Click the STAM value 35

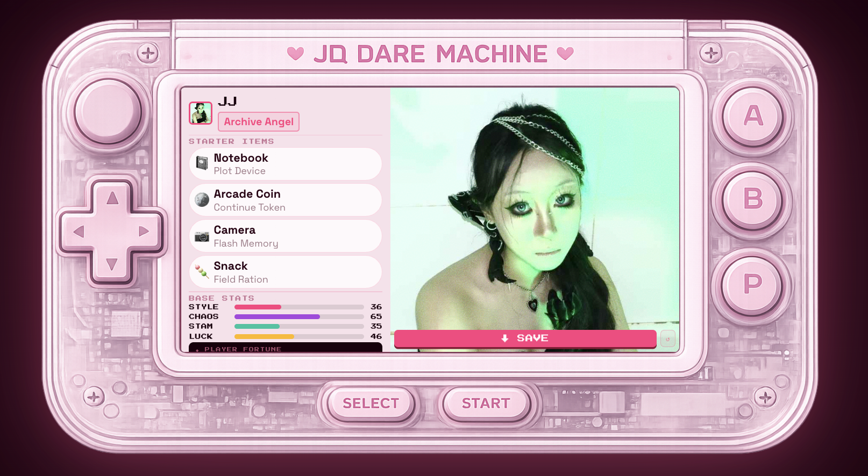click(x=376, y=327)
